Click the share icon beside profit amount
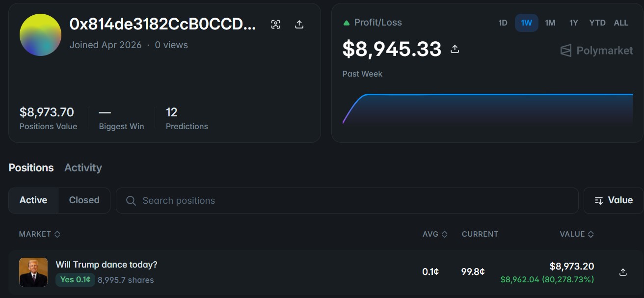Image resolution: width=644 pixels, height=298 pixels. tap(455, 49)
